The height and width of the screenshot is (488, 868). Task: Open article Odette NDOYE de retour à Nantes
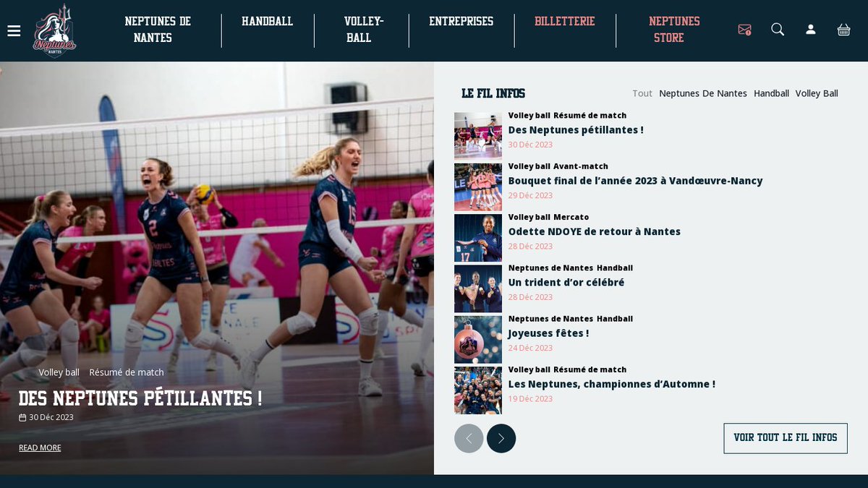[595, 231]
